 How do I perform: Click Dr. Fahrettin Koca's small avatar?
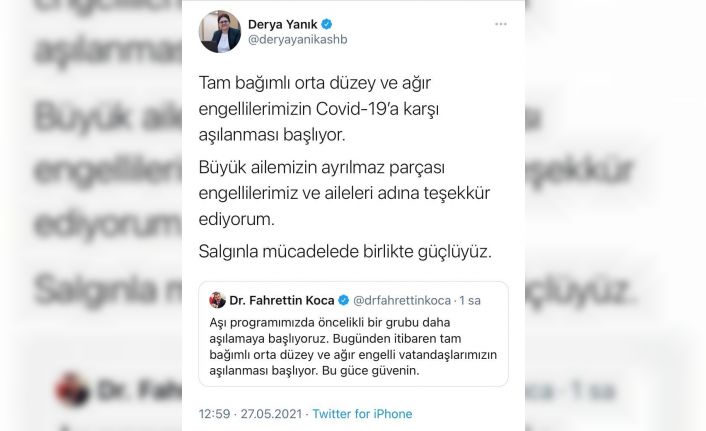(x=217, y=300)
